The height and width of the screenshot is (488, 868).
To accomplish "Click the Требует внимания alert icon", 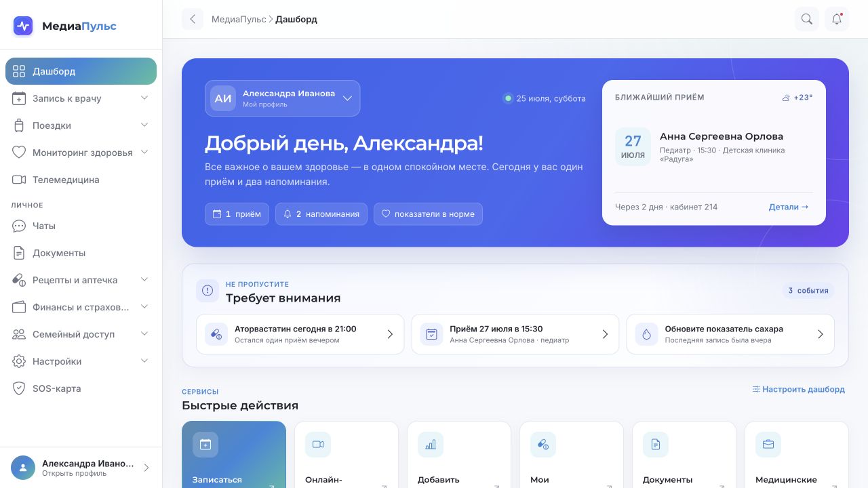I will tap(208, 290).
